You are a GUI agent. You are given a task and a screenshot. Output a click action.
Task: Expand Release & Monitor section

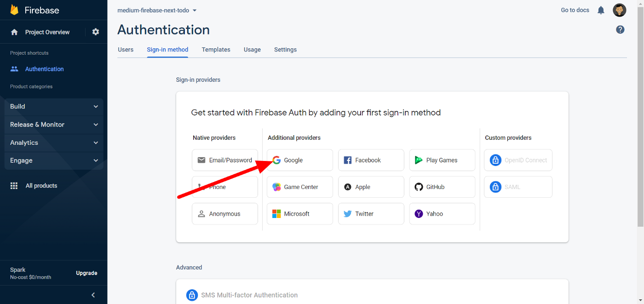[54, 125]
